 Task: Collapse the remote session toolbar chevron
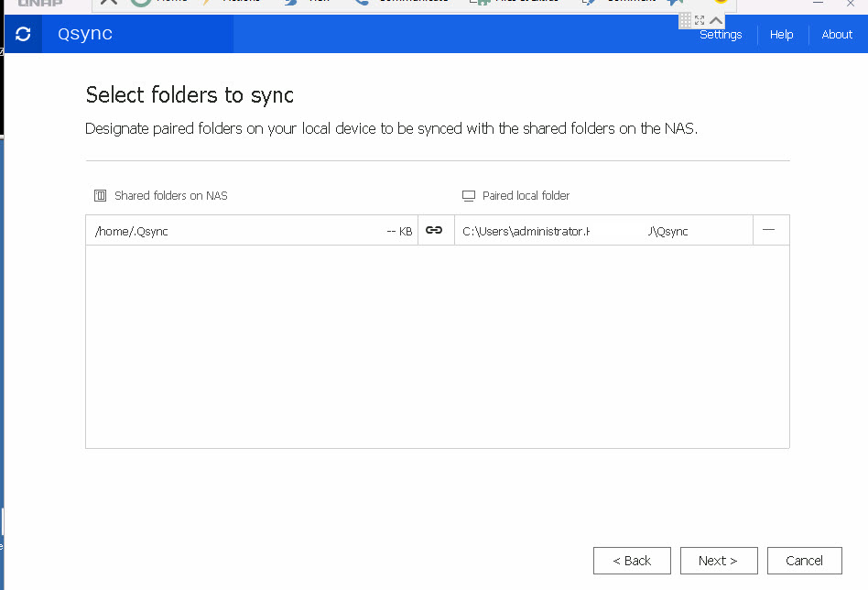[716, 20]
